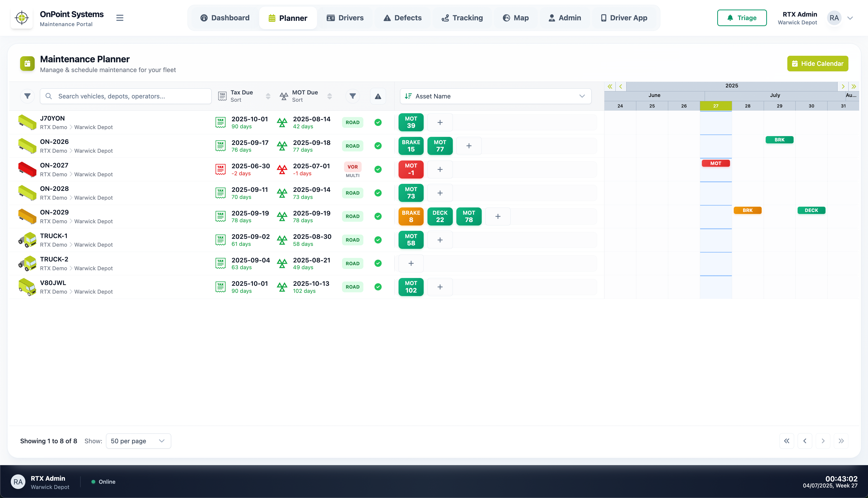Click the J70YON vehicle thumbnail

click(27, 122)
